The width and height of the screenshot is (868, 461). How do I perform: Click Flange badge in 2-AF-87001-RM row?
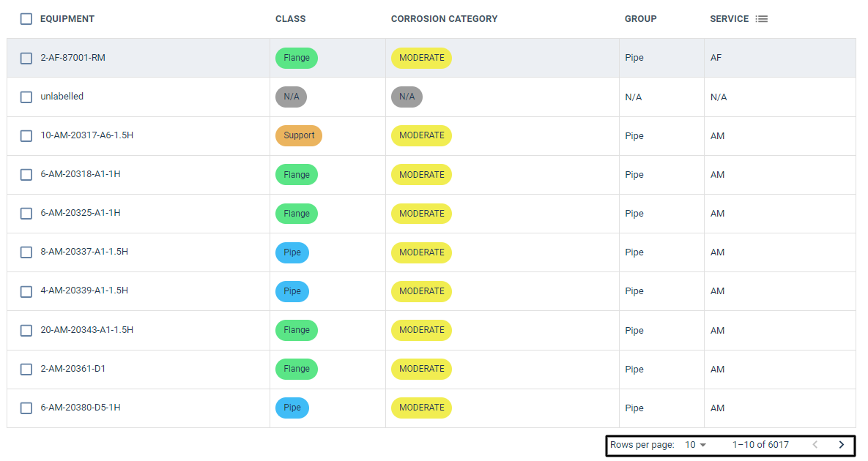click(x=297, y=58)
